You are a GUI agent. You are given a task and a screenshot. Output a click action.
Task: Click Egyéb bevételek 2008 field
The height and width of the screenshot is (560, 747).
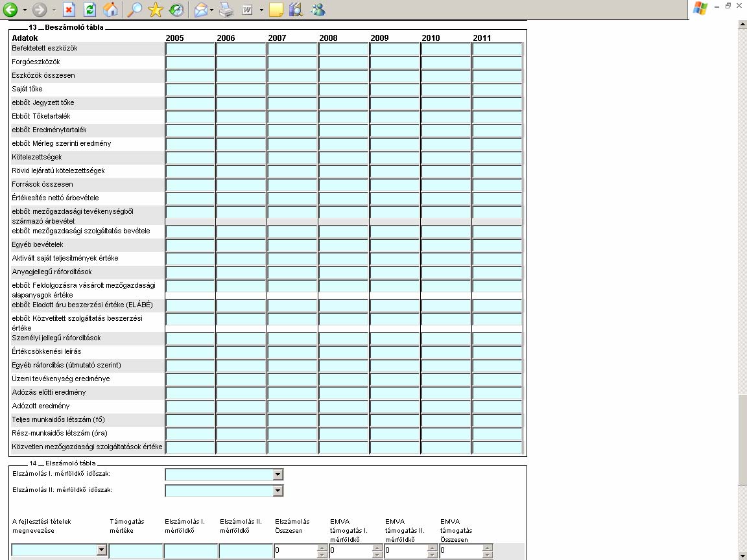pos(344,245)
